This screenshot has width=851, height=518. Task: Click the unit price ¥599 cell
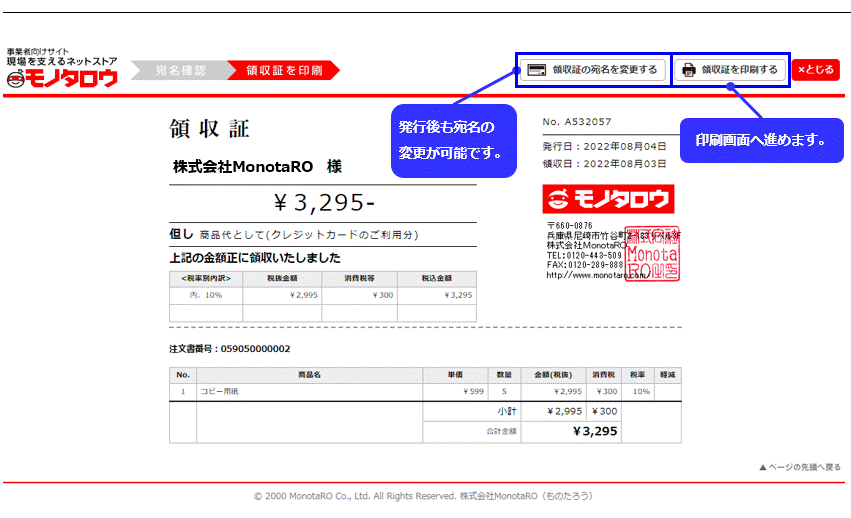pos(455,391)
